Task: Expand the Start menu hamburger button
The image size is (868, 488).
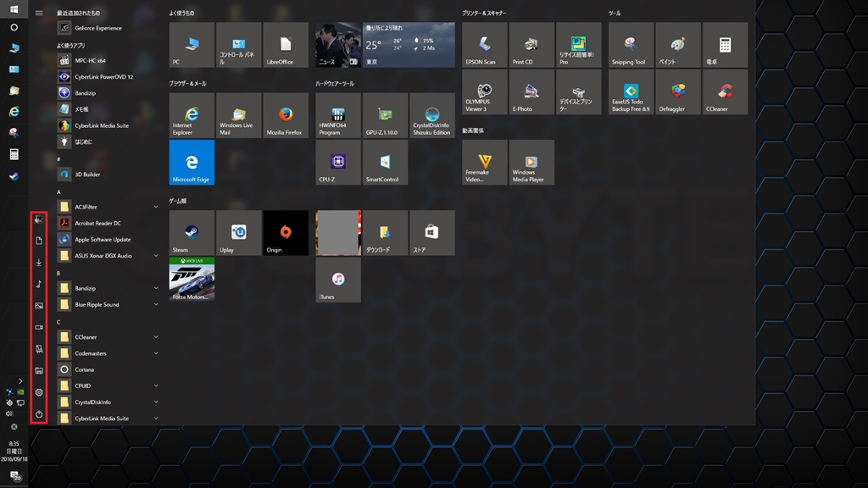Action: [x=39, y=13]
